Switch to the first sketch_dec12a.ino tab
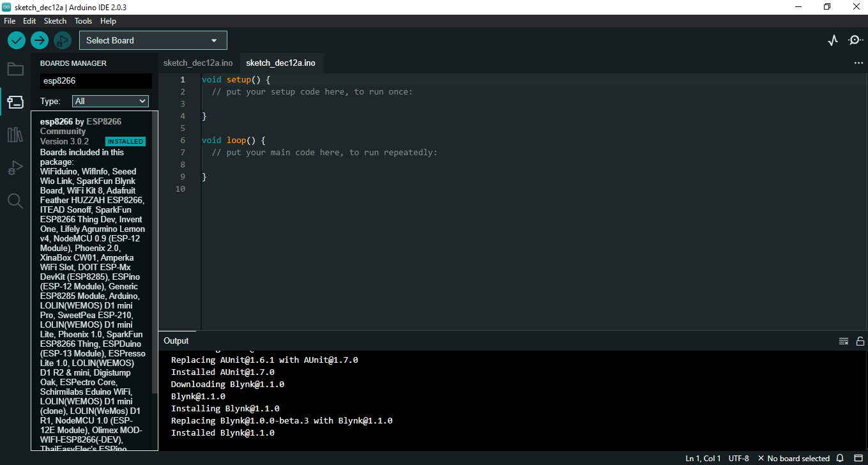Screen dimensions: 868x465 point(198,63)
